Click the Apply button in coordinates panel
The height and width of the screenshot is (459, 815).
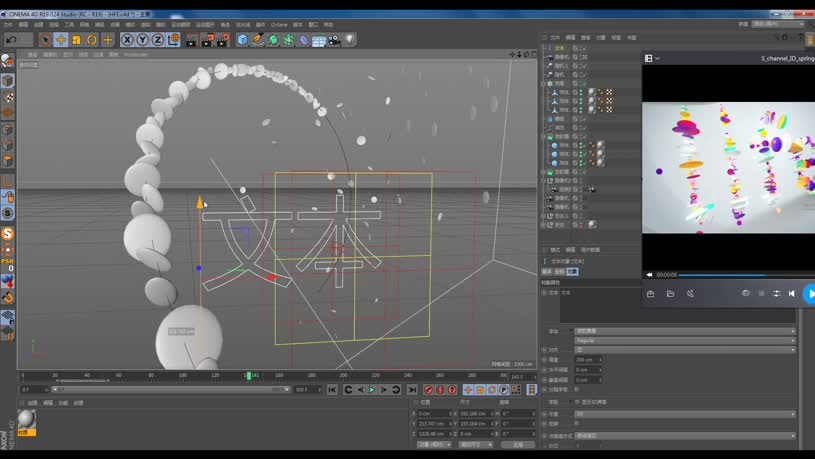click(518, 444)
